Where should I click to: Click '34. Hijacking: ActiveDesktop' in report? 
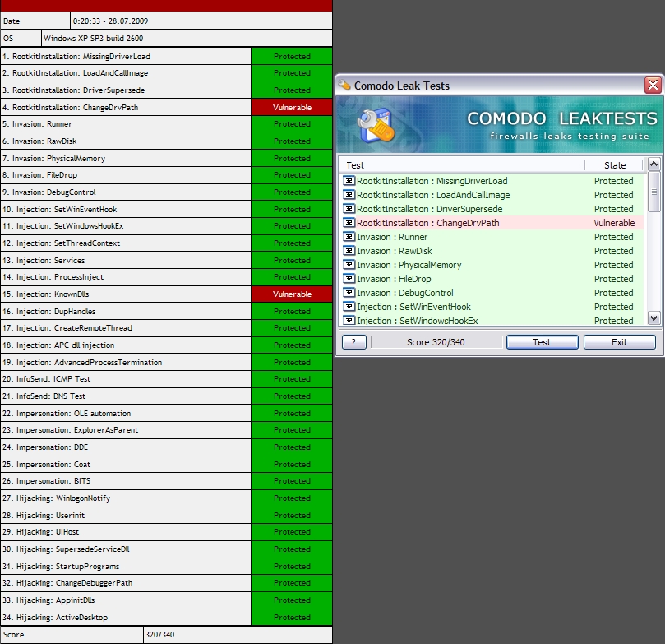click(x=55, y=618)
